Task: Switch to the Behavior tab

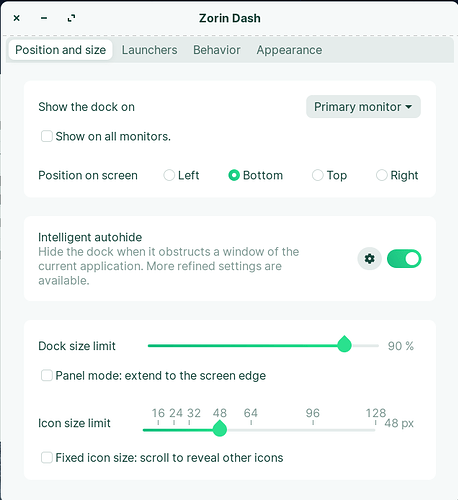Action: (217, 50)
